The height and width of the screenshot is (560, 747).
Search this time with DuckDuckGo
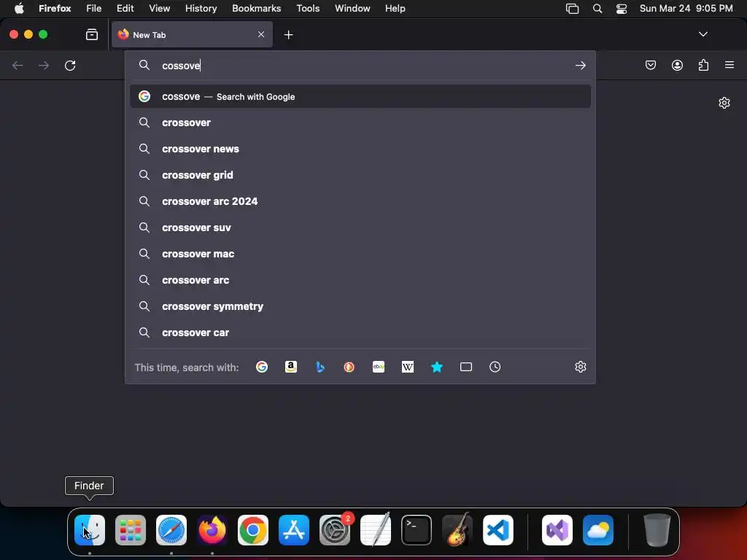tap(349, 367)
